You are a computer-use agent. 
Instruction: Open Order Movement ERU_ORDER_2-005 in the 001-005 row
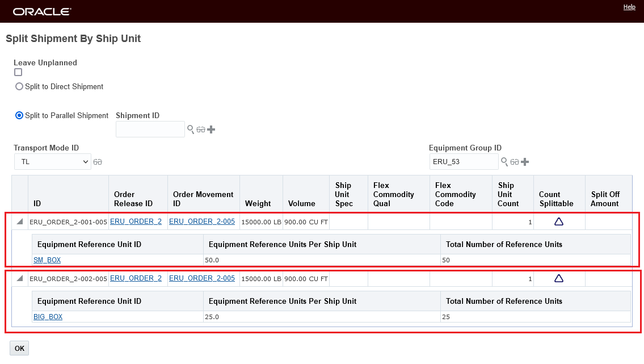point(202,221)
